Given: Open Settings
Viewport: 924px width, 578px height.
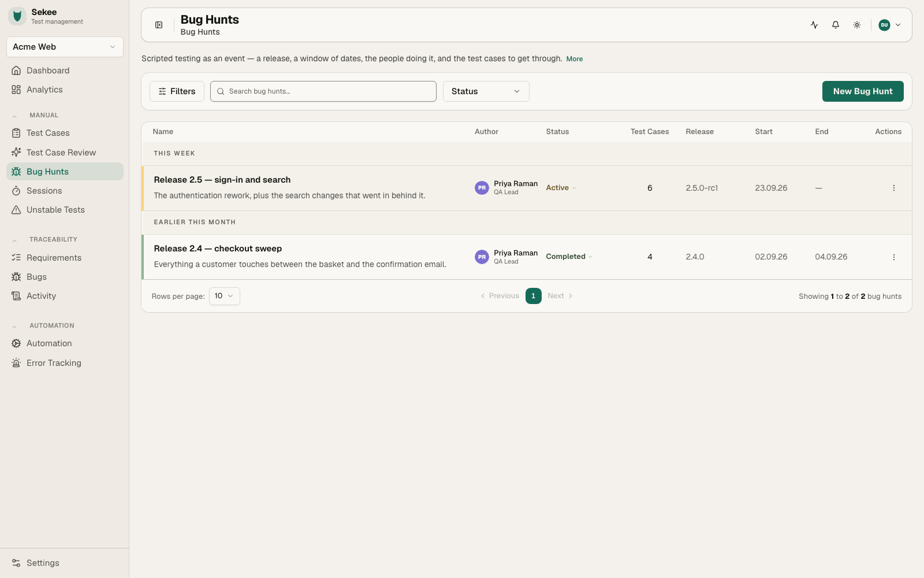Looking at the screenshot, I should click(x=65, y=563).
